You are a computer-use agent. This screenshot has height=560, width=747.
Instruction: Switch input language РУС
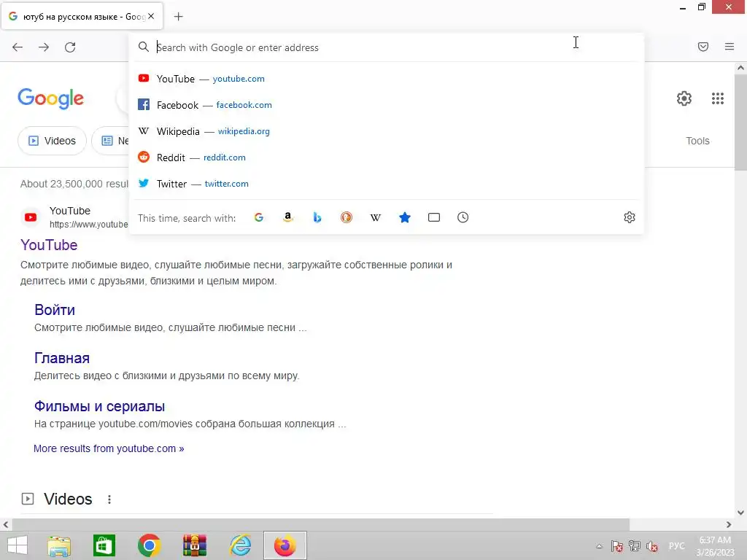pyautogui.click(x=676, y=546)
